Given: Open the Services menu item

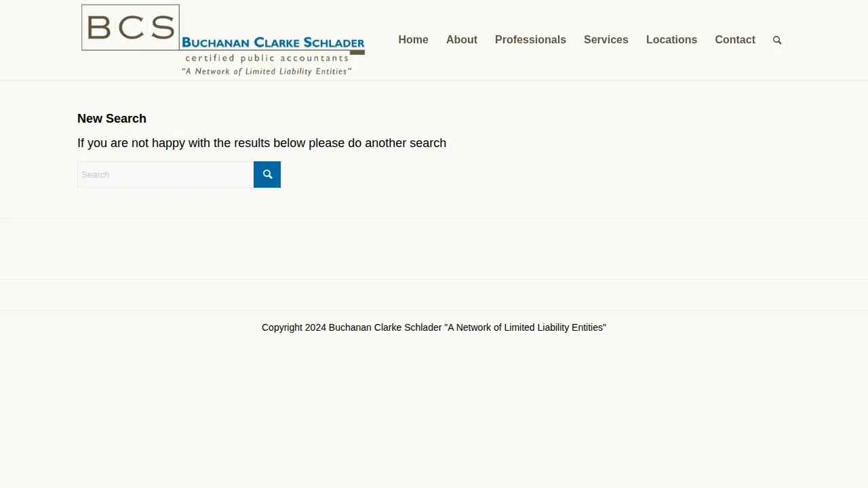Looking at the screenshot, I should (606, 40).
